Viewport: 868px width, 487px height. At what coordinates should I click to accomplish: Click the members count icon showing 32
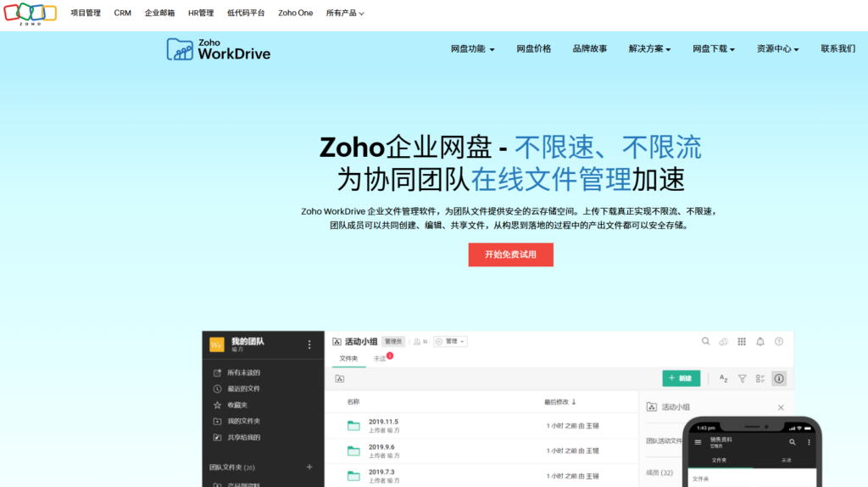coord(420,342)
